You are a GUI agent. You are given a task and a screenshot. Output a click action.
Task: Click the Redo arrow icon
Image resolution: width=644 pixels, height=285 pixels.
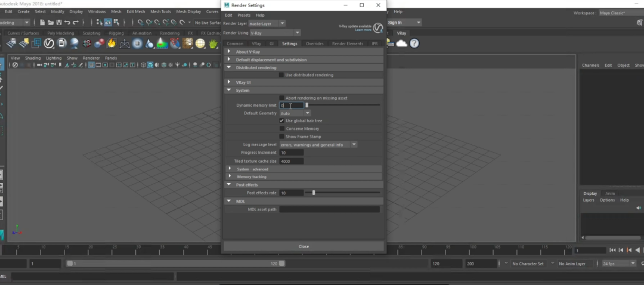pos(75,23)
